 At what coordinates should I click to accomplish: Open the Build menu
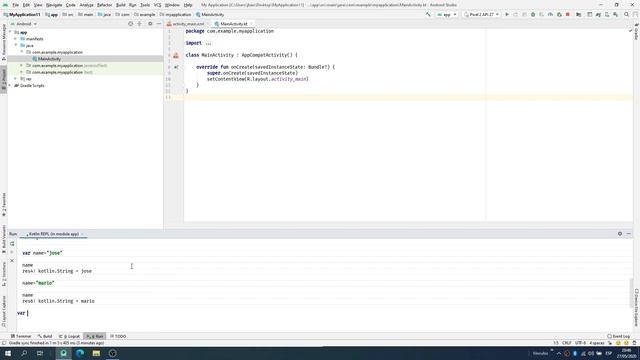click(120, 5)
